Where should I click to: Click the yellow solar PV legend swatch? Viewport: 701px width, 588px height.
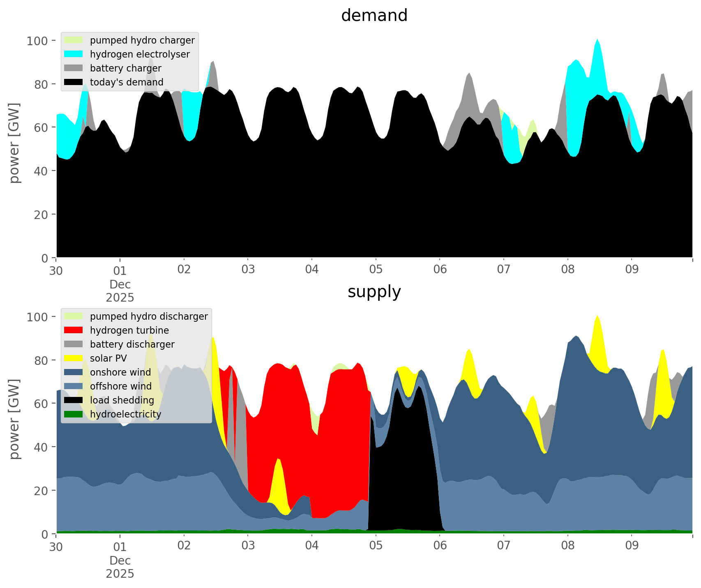click(x=74, y=358)
